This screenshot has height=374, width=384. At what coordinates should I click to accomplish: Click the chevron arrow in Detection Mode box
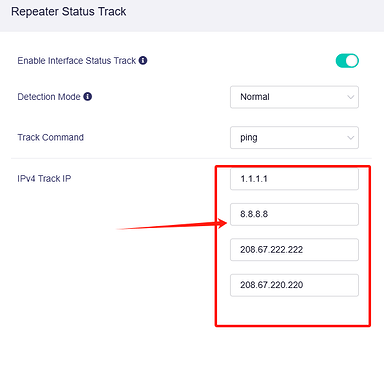350,97
